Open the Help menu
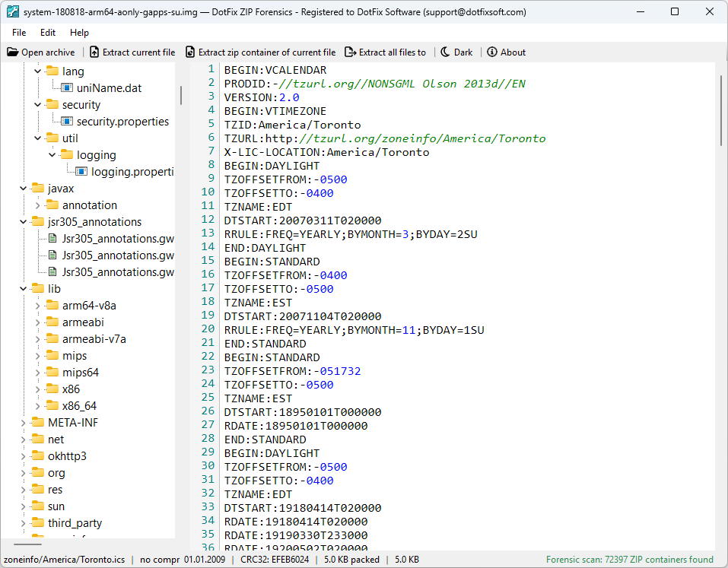Image resolution: width=728 pixels, height=568 pixels. [79, 33]
